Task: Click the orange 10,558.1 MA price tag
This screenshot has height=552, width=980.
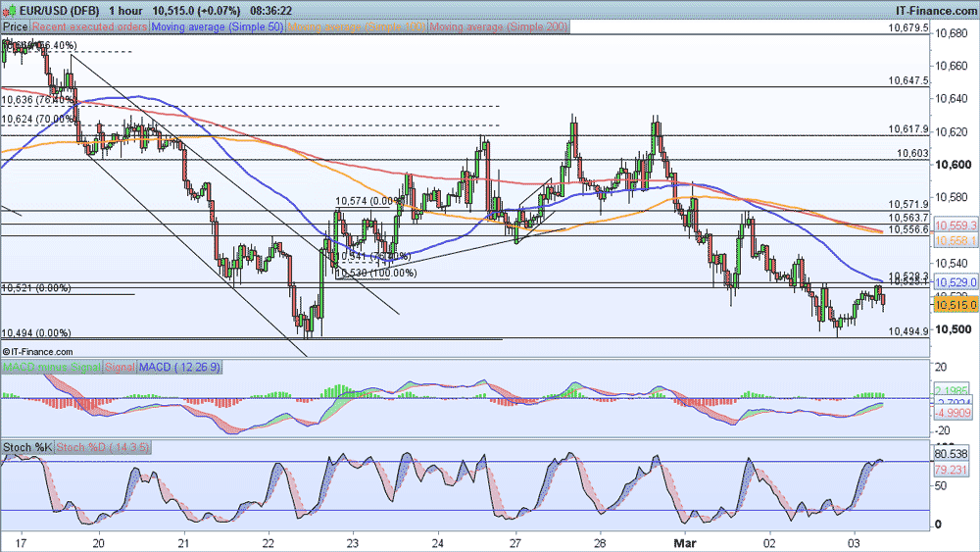Action: 955,240
